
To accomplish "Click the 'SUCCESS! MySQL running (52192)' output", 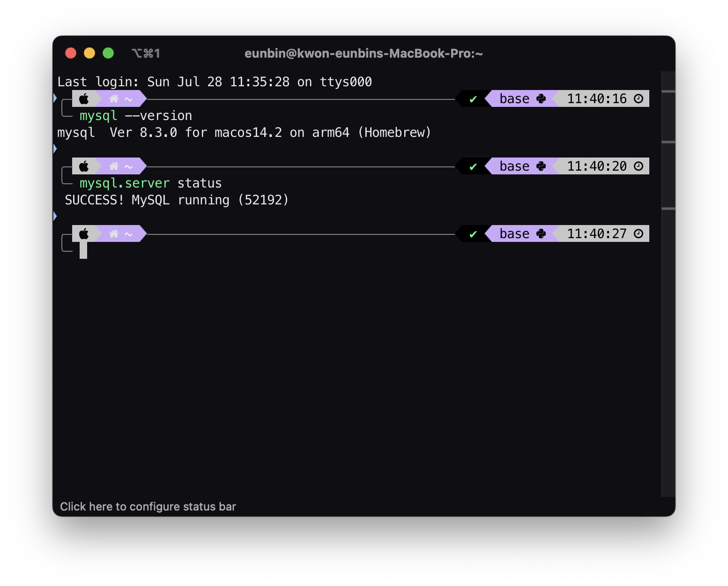I will pos(177,200).
